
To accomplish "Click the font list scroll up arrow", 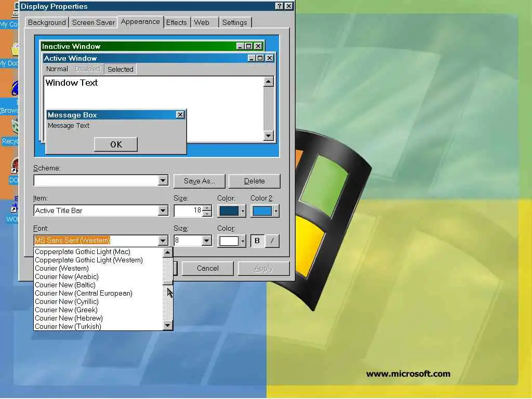I will pyautogui.click(x=168, y=252).
